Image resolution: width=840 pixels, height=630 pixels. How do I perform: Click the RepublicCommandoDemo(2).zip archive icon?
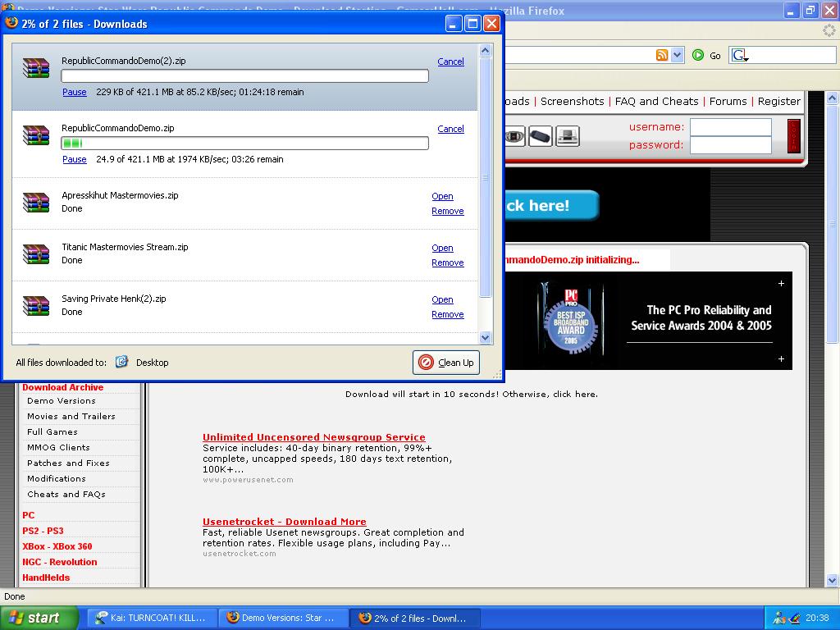tap(36, 67)
